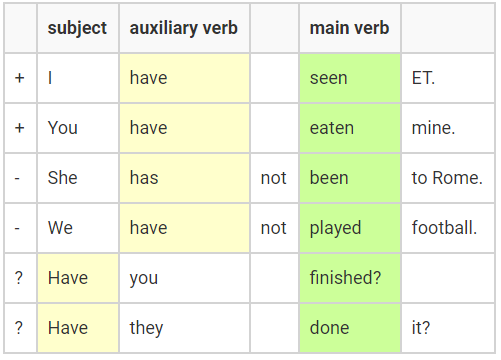Click the 'been' green cell
The image size is (501, 360).
(x=350, y=178)
